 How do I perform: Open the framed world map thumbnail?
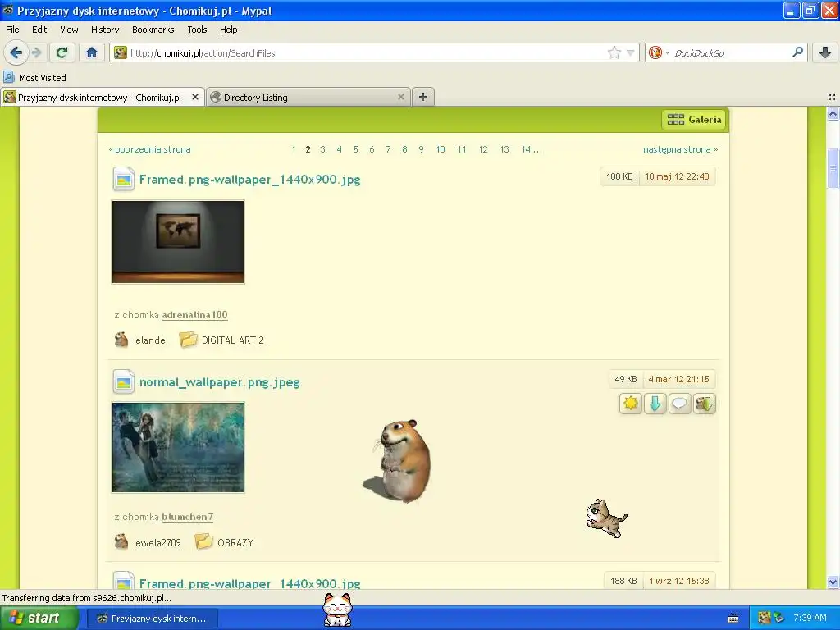[x=178, y=242]
